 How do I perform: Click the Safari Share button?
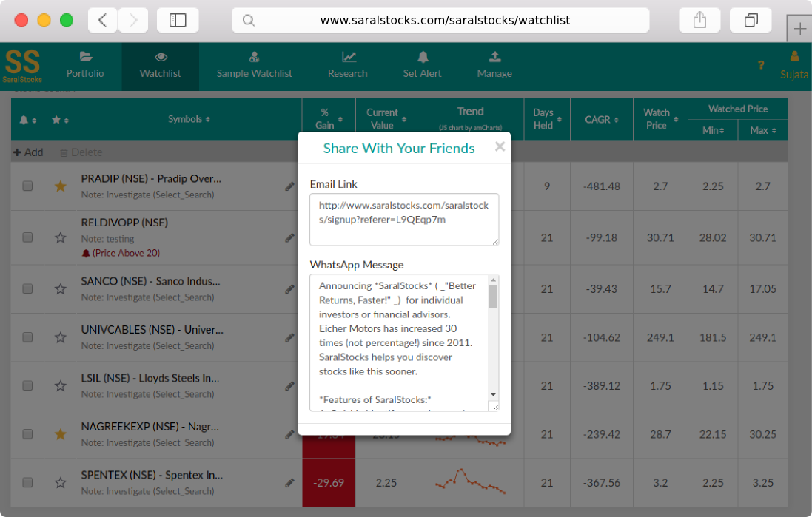point(699,20)
